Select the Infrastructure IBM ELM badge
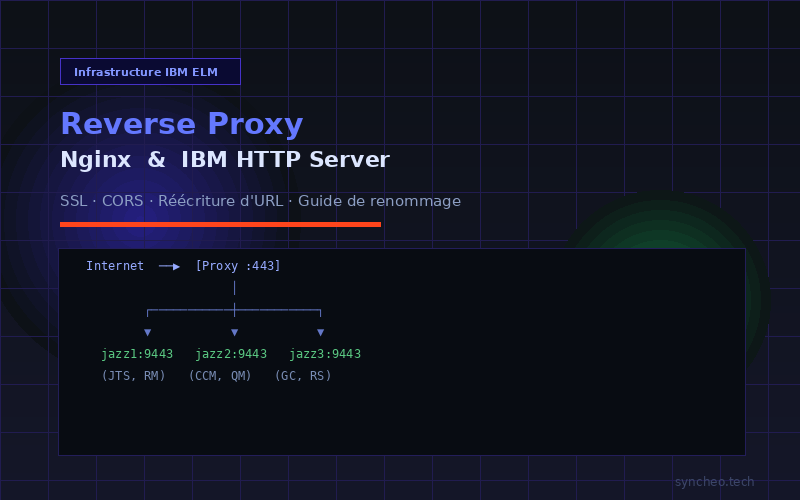 (x=150, y=72)
